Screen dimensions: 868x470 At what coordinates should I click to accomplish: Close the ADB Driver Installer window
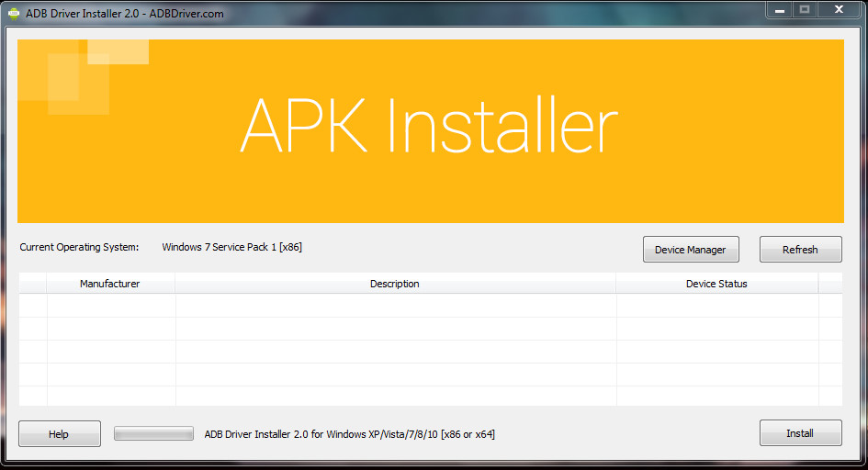pos(840,9)
